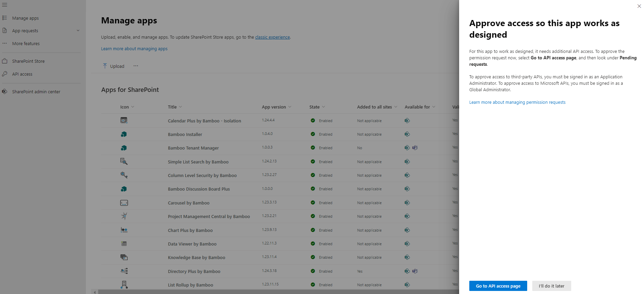Click the Simple List Search app icon
Image resolution: width=644 pixels, height=294 pixels.
click(124, 161)
